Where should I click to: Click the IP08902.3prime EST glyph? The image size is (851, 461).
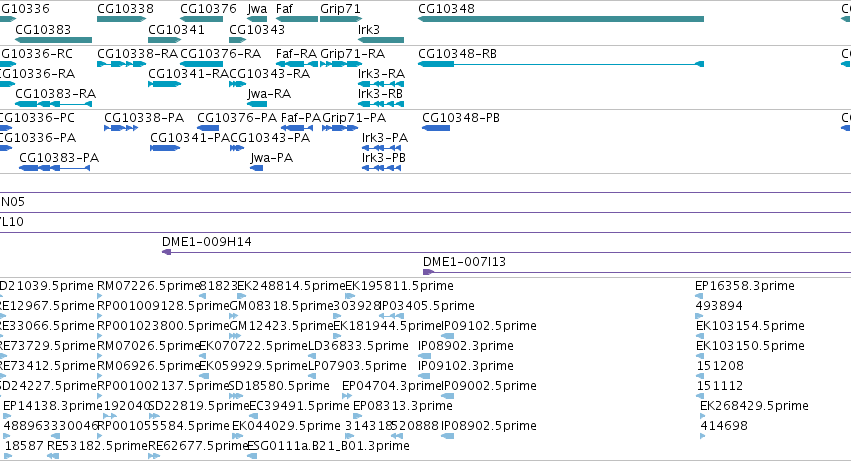[x=424, y=356]
